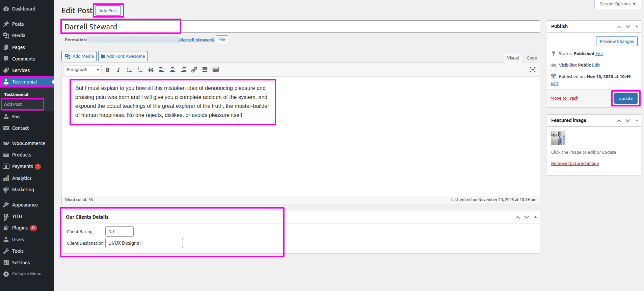Viewport: 644px width, 291px height.
Task: Switch to the Code editor tab
Action: [532, 58]
